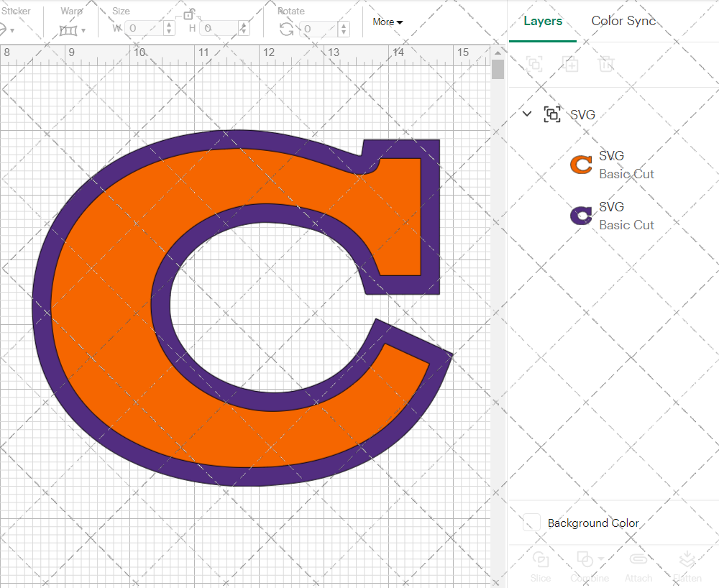Click the Attach icon

(x=638, y=561)
